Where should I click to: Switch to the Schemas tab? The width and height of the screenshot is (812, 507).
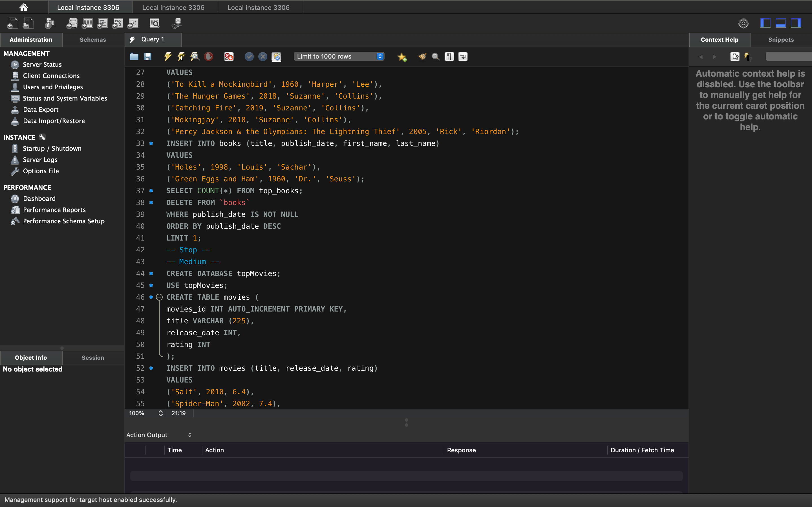click(x=93, y=39)
